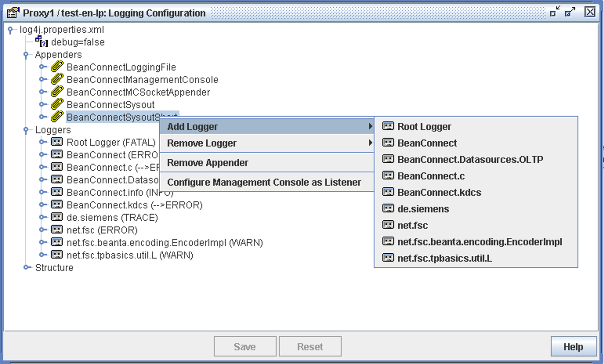Image resolution: width=604 pixels, height=364 pixels.
Task: Expand the net.fsc.tpbasics.util.L (WARN) node
Action: pyautogui.click(x=43, y=255)
